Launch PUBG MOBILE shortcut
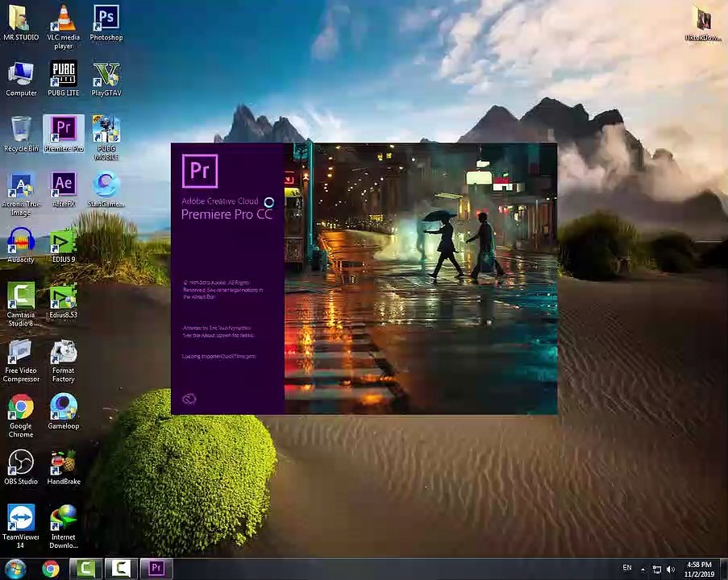This screenshot has height=580, width=728. [106, 138]
